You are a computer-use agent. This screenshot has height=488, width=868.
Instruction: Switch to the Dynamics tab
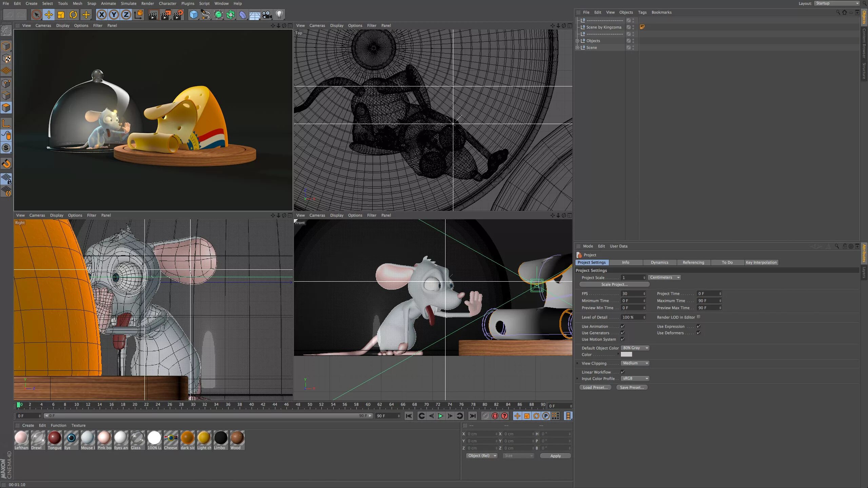click(x=659, y=262)
